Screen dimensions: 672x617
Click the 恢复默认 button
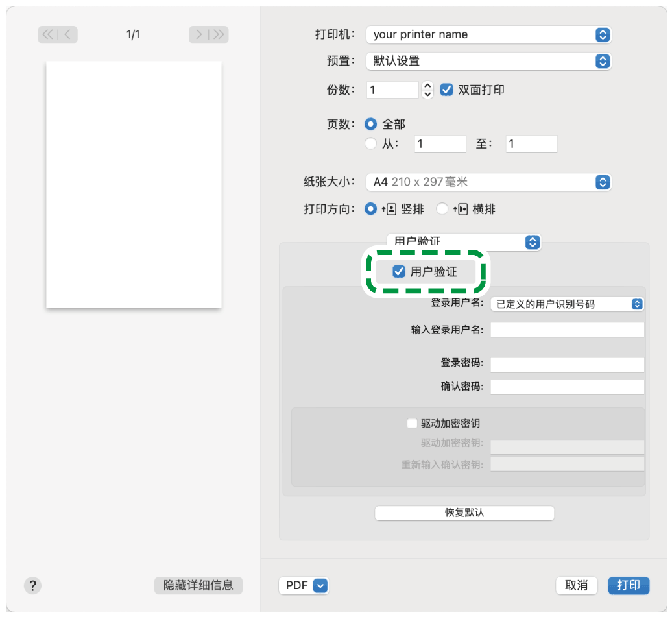464,513
